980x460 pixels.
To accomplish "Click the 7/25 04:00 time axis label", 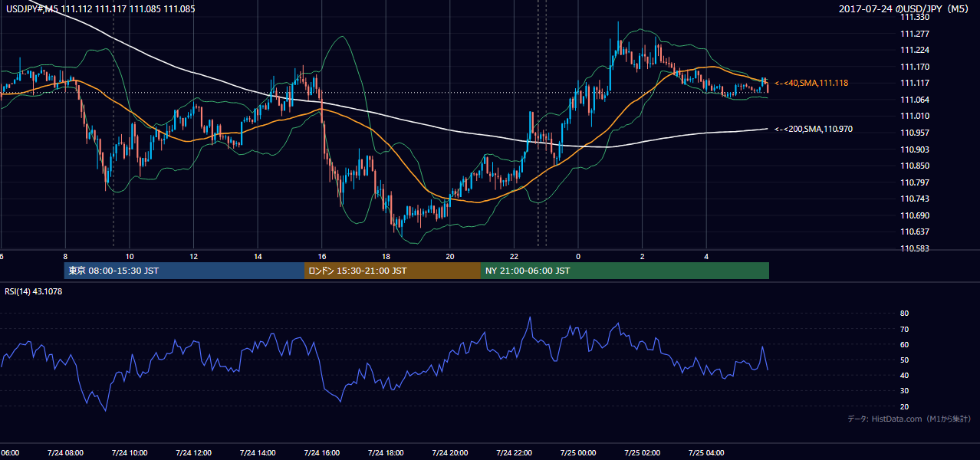I will [x=705, y=453].
